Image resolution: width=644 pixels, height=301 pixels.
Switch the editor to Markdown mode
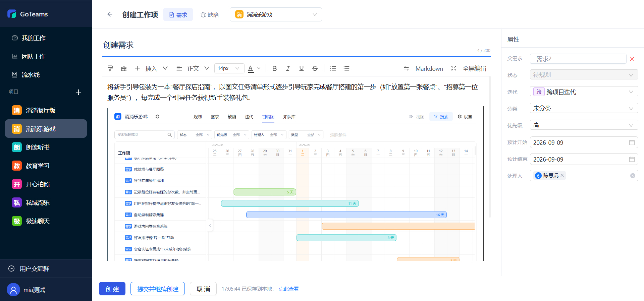point(423,68)
